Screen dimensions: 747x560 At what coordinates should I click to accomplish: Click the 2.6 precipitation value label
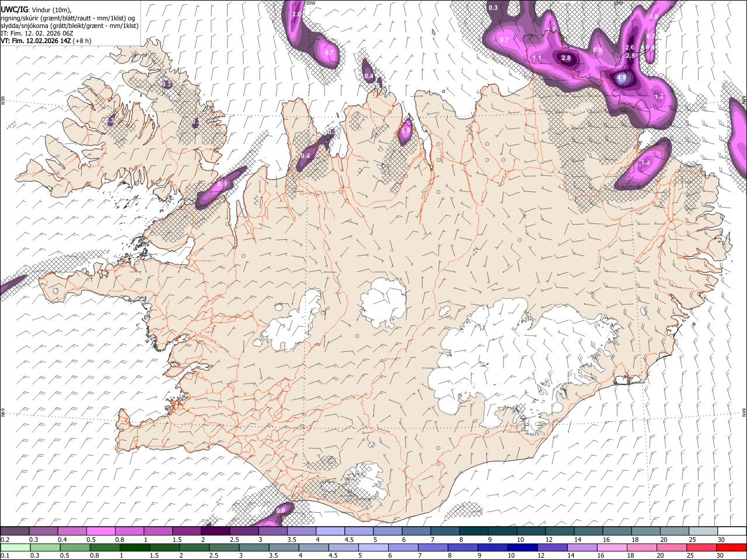(x=630, y=47)
